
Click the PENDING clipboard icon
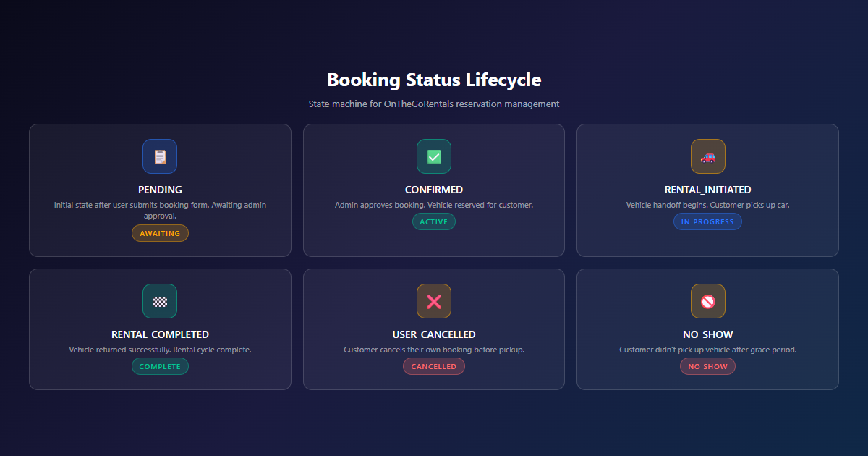point(160,156)
